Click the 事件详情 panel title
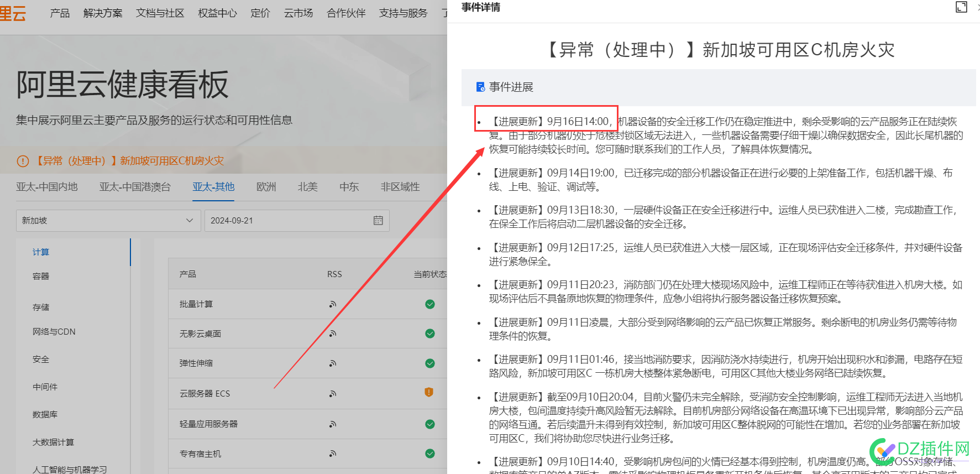Viewport: 980px width, 474px height. tap(481, 7)
